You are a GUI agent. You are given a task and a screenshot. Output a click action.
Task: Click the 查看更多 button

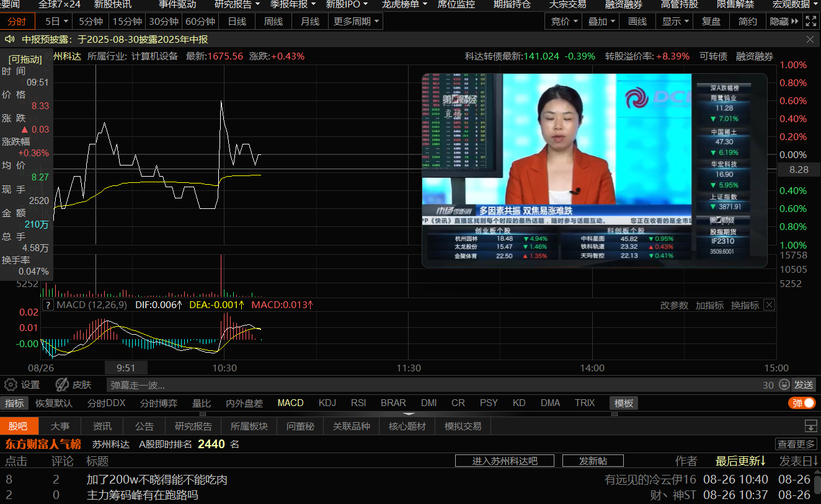coord(796,444)
